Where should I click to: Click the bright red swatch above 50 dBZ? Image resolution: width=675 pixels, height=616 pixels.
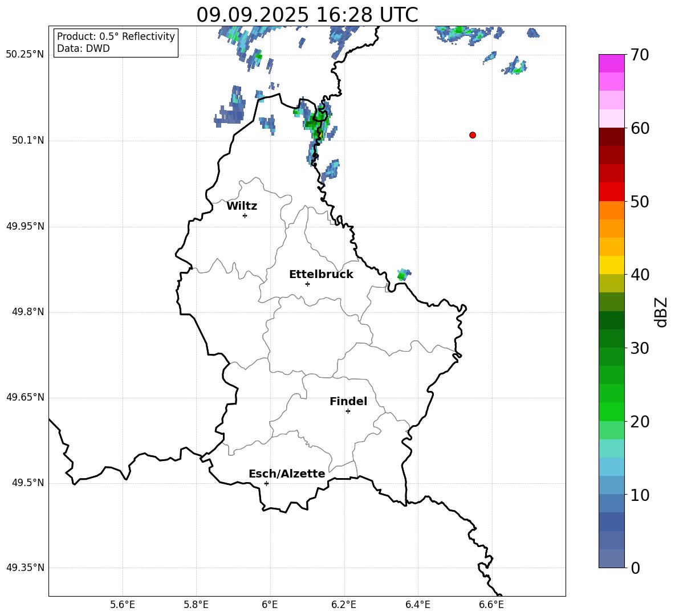(611, 192)
